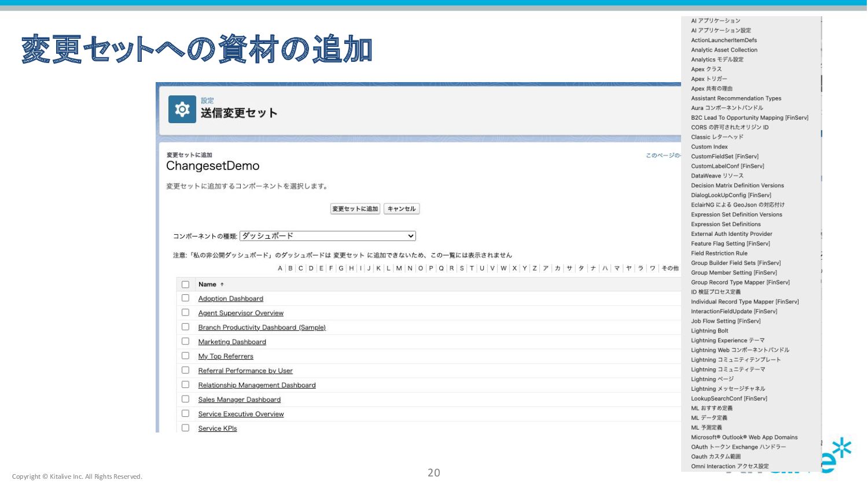Open the Adoption Dashboard link

point(231,299)
